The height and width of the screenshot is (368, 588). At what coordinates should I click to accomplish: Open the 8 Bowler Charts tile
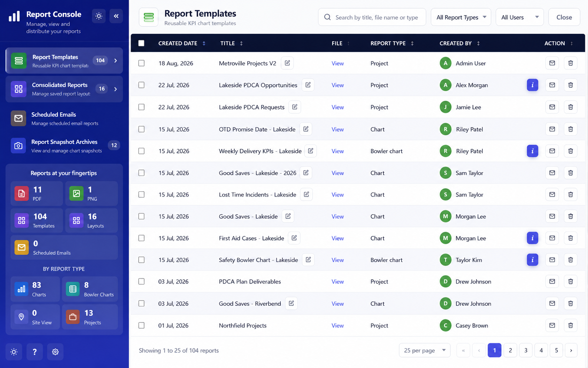pos(90,289)
